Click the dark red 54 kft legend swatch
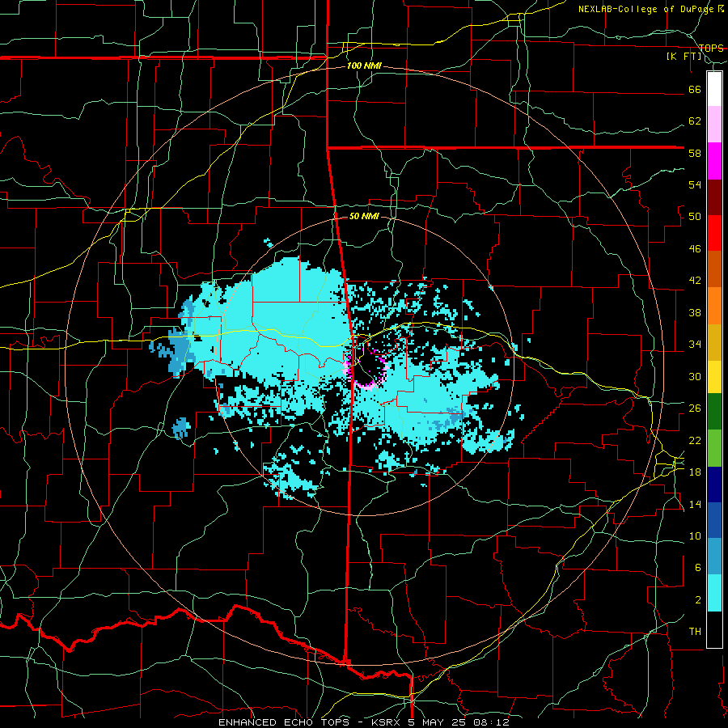The image size is (728, 728). click(x=714, y=197)
